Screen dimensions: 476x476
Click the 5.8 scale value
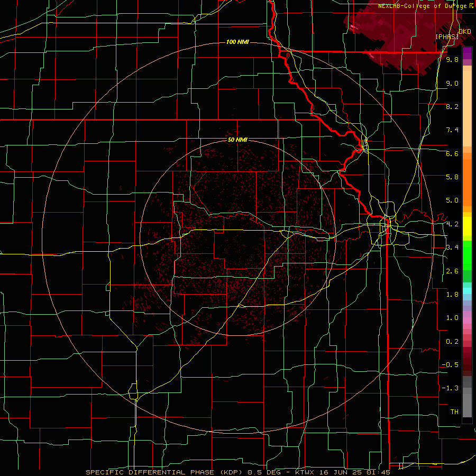(x=452, y=177)
